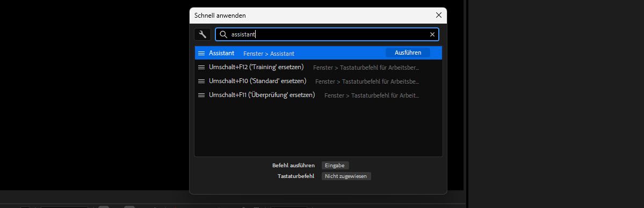Click menu path text in Umschalt+F10 row

coord(367,81)
